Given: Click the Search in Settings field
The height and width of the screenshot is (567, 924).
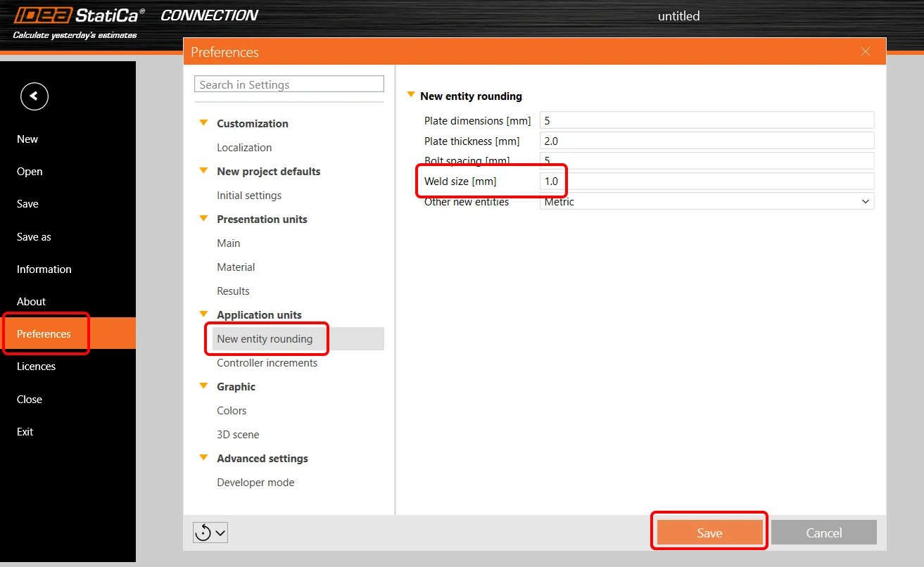Looking at the screenshot, I should click(289, 84).
